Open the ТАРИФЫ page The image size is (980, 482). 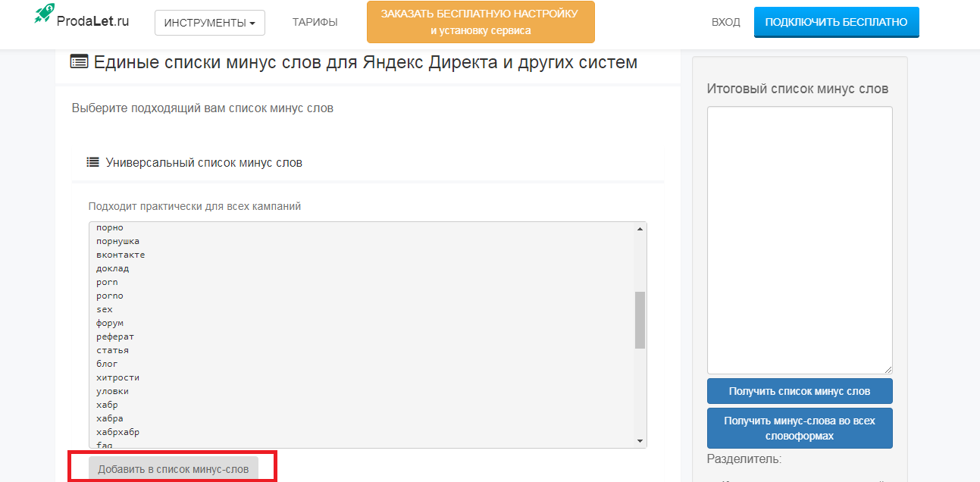point(315,22)
